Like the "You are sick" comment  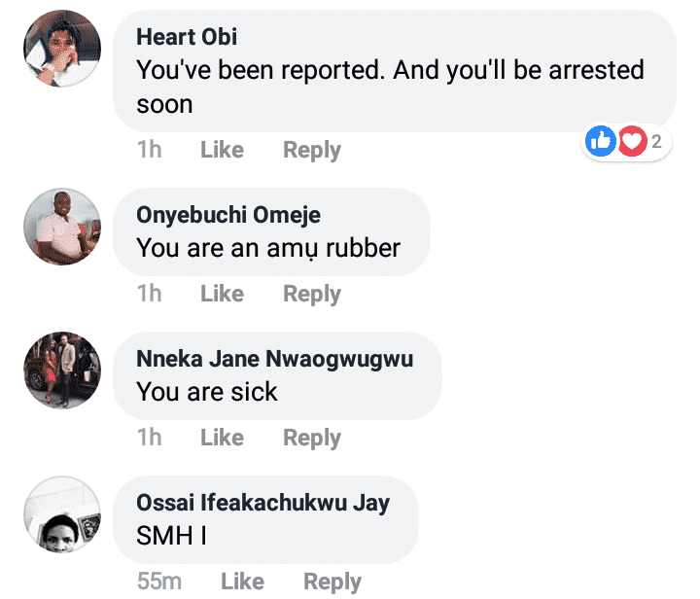tap(222, 438)
